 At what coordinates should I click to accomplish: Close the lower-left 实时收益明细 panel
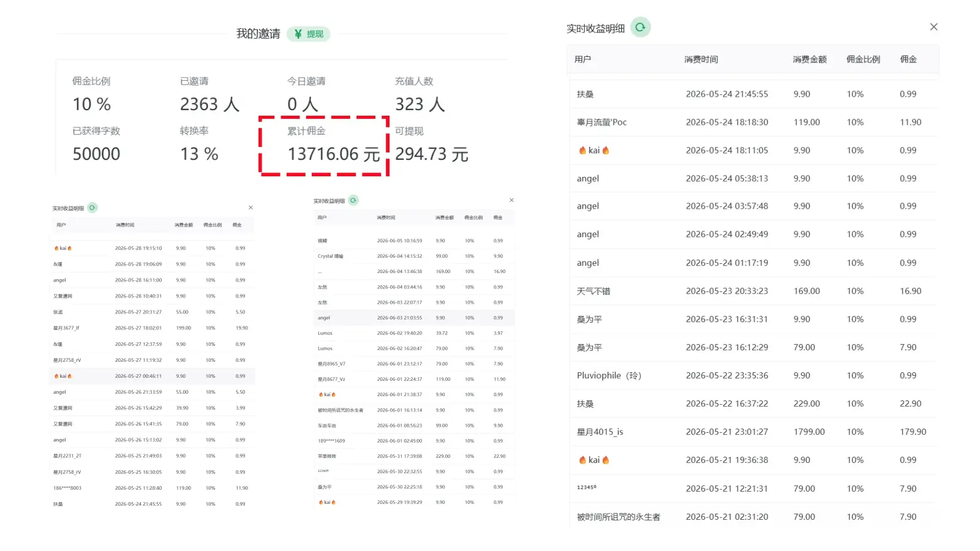251,208
